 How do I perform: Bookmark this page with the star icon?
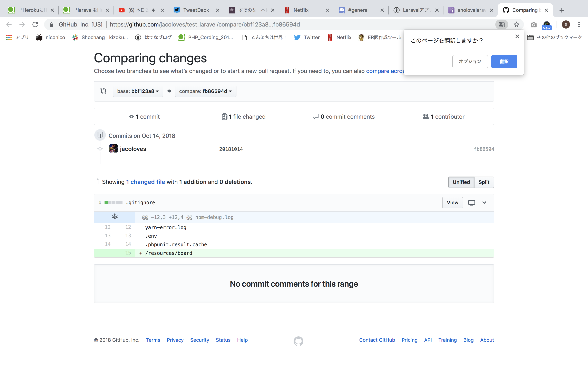click(x=516, y=24)
